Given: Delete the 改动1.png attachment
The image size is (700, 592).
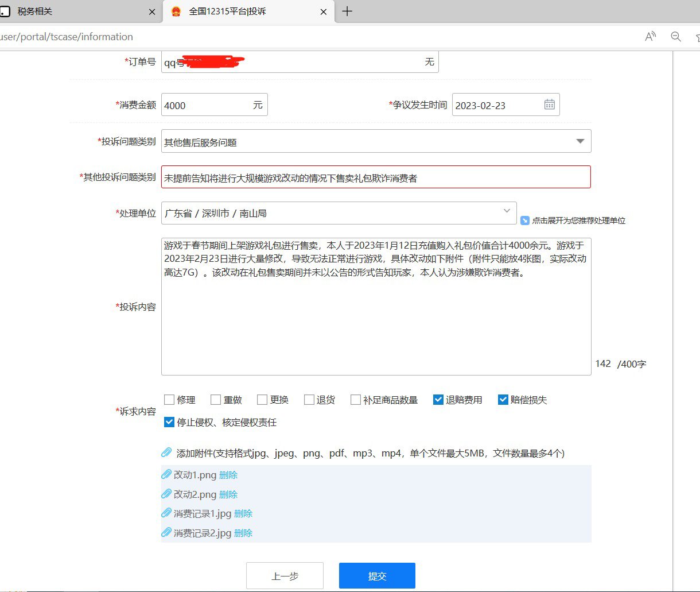Looking at the screenshot, I should pyautogui.click(x=228, y=475).
